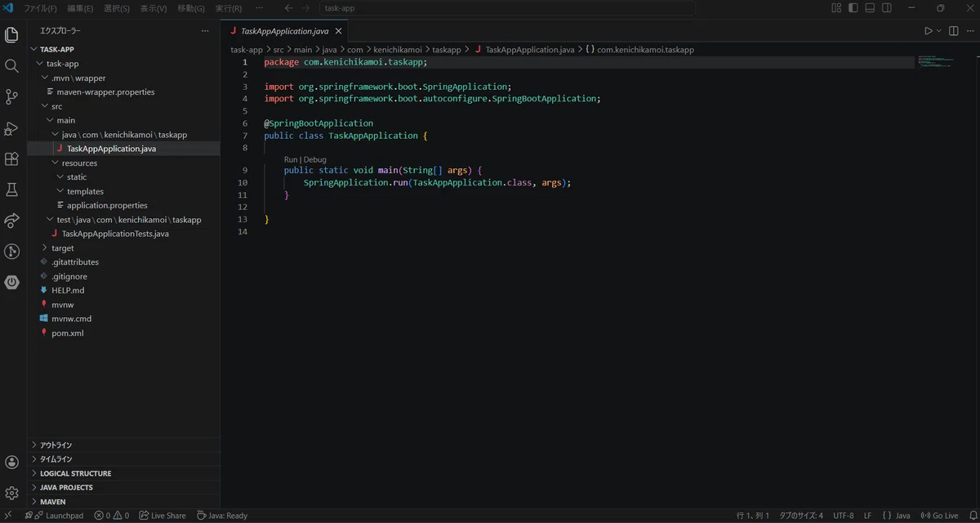Click Go Live in the status bar

939,516
